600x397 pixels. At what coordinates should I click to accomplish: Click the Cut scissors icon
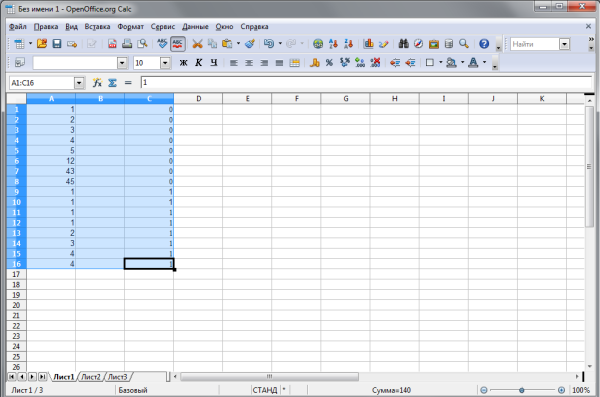(197, 44)
